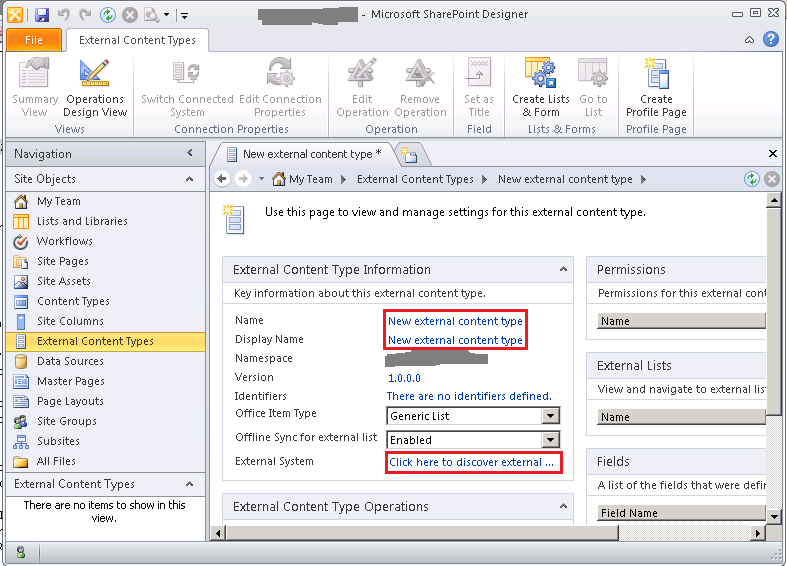
Task: Open Master Pages in navigation
Action: click(70, 381)
